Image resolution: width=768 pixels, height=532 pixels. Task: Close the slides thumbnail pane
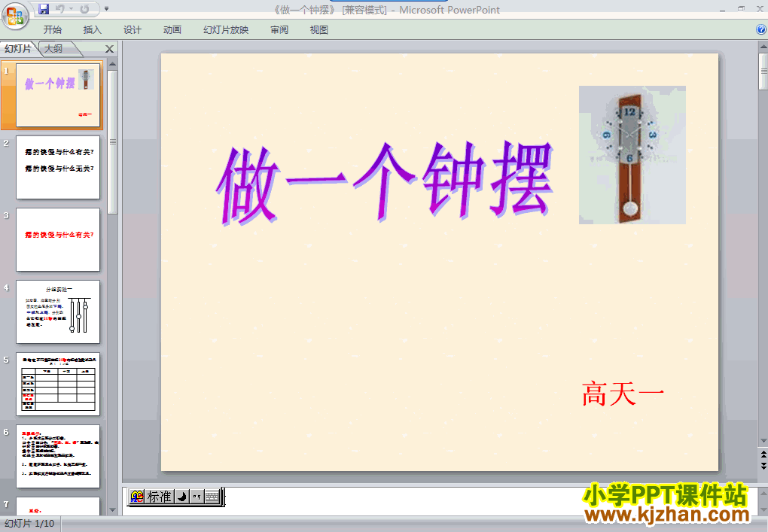point(110,49)
